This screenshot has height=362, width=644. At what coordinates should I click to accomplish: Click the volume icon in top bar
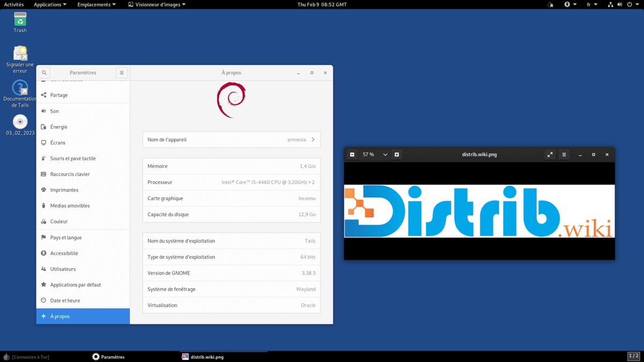[620, 4]
